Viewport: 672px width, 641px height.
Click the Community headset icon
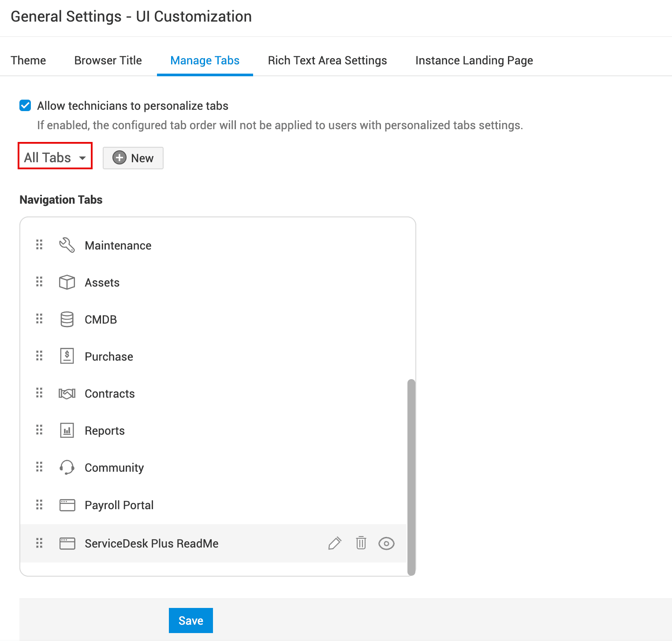tap(67, 467)
